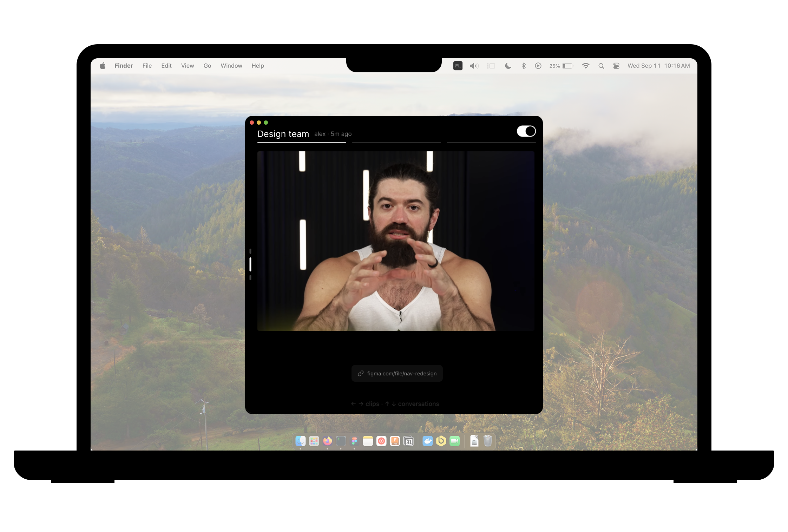The height and width of the screenshot is (532, 788).
Task: Open the Wi-Fi status menu
Action: click(585, 66)
